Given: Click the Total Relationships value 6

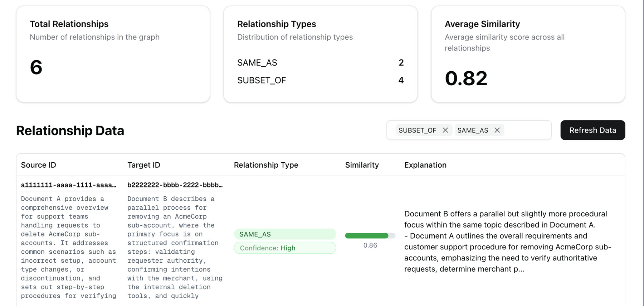Looking at the screenshot, I should pos(36,67).
